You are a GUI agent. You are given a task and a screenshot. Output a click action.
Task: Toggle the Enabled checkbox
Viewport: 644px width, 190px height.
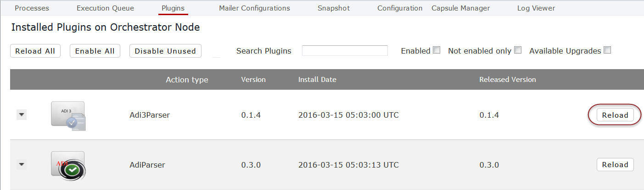(x=437, y=50)
